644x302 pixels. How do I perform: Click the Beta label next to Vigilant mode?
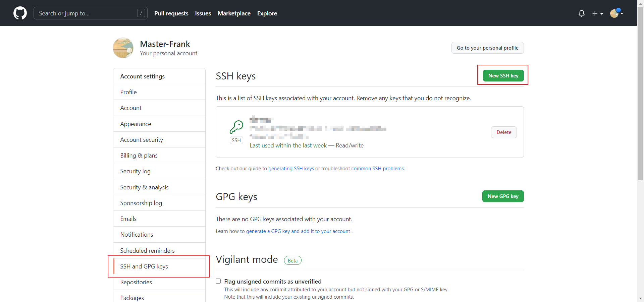[293, 260]
